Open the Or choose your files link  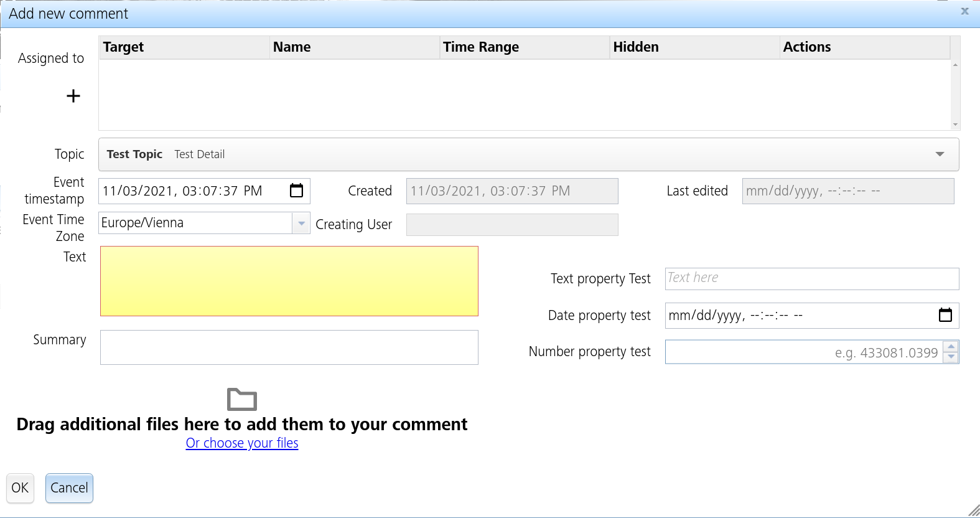(242, 443)
